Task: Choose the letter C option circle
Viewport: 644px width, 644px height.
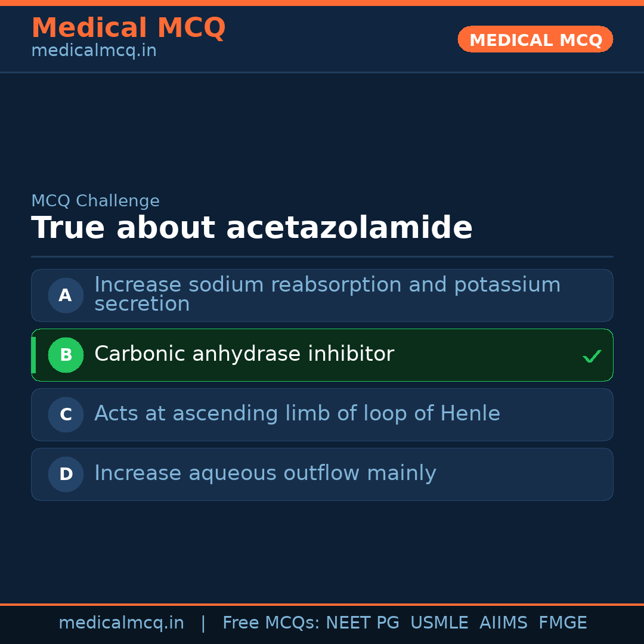Action: pos(66,414)
